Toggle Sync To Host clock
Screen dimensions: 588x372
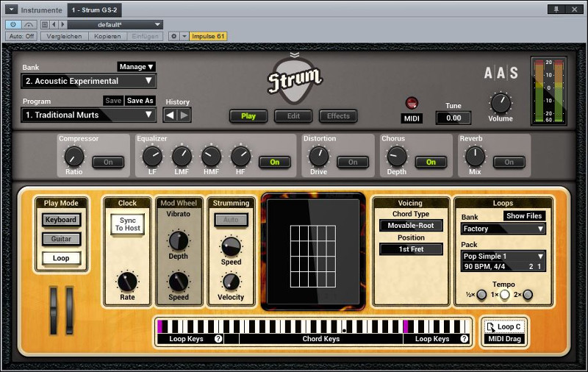point(127,224)
